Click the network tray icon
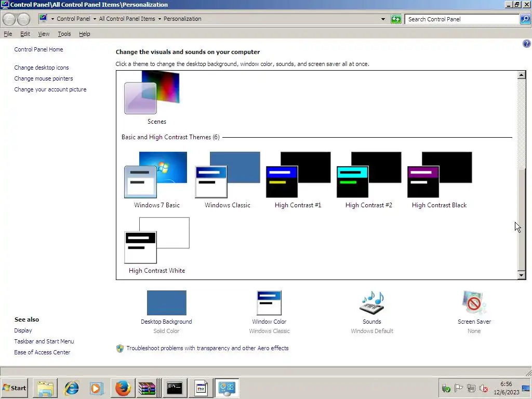This screenshot has height=399, width=532. click(x=471, y=388)
